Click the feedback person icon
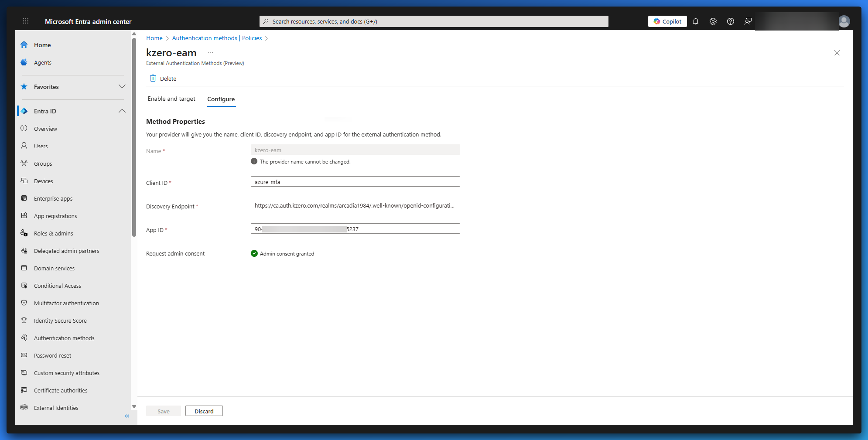 tap(748, 21)
